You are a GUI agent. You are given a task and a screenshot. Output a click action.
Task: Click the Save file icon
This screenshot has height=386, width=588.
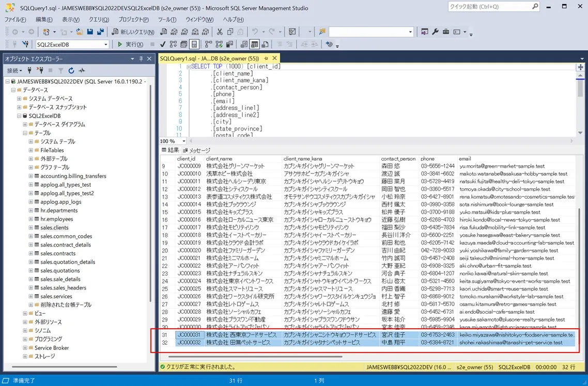pos(90,32)
